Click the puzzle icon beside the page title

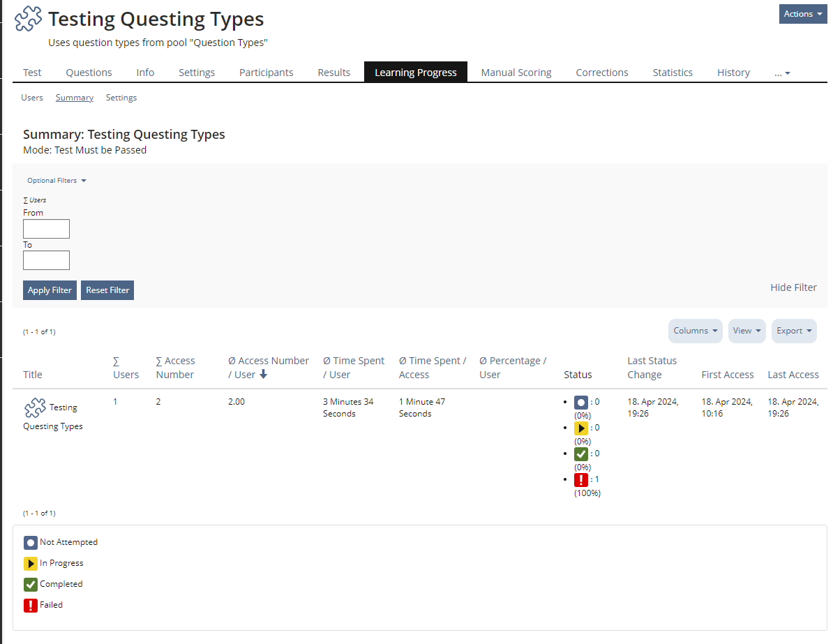[x=29, y=19]
